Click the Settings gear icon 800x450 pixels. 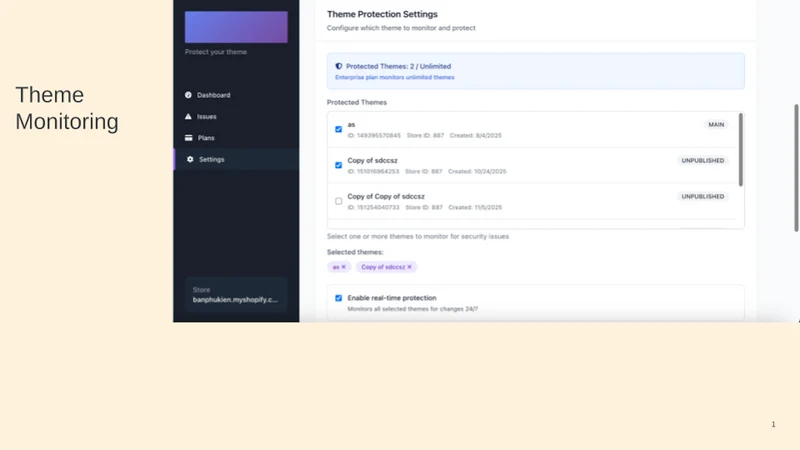(190, 159)
